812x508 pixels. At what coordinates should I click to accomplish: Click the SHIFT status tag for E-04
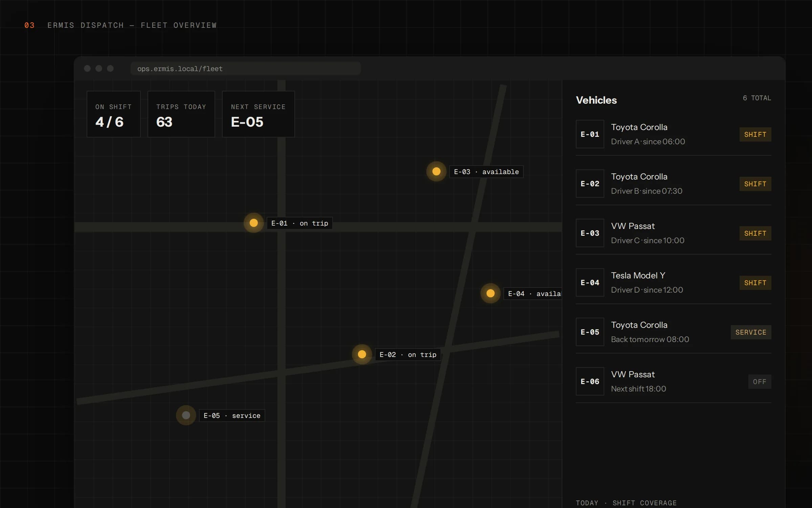755,283
